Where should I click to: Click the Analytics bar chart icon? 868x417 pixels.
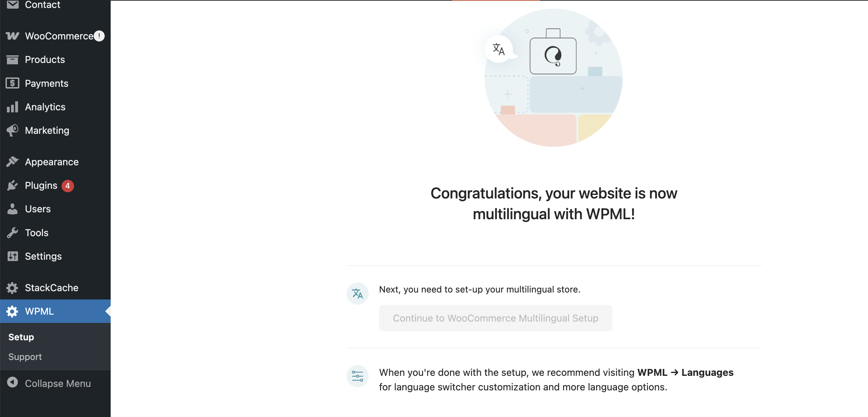[x=12, y=107]
